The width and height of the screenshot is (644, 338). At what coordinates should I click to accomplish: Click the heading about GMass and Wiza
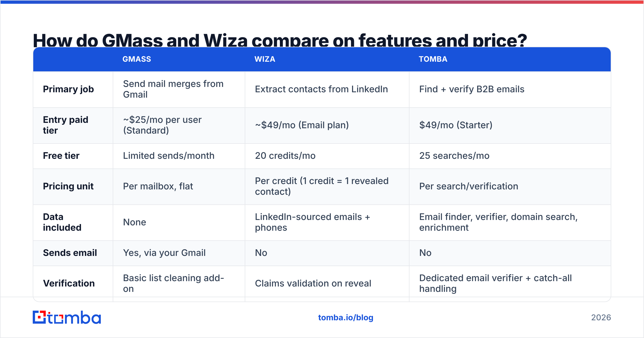point(280,40)
